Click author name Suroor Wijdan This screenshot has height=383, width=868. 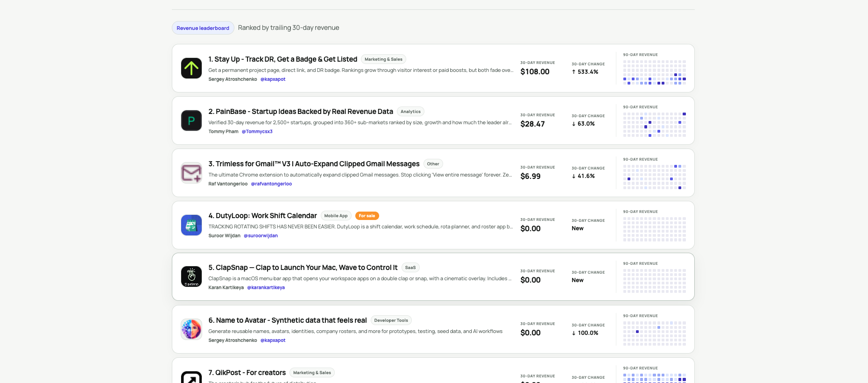(x=224, y=236)
